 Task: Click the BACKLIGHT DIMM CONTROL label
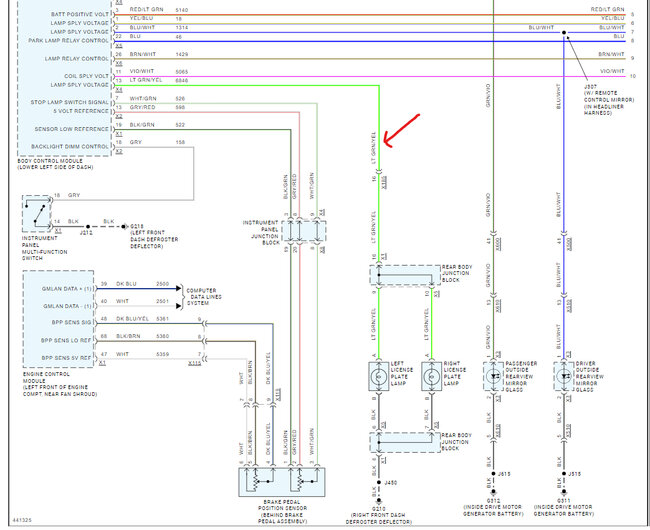[x=70, y=147]
